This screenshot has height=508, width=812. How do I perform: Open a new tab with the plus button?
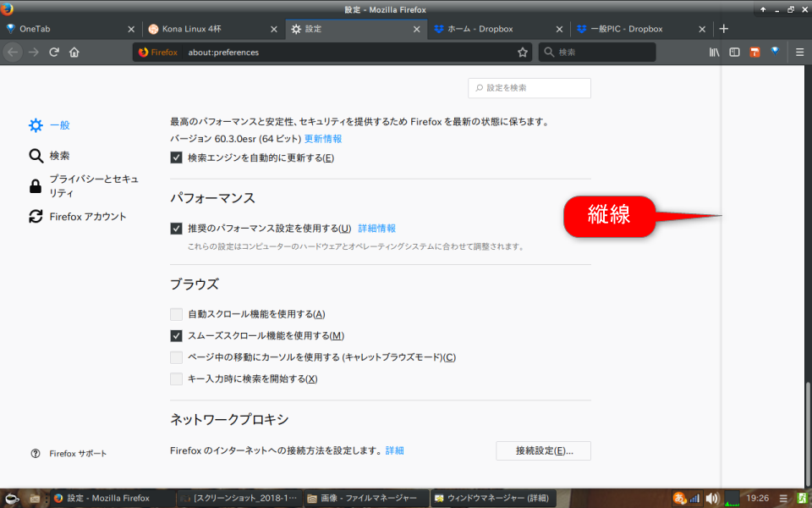(724, 29)
